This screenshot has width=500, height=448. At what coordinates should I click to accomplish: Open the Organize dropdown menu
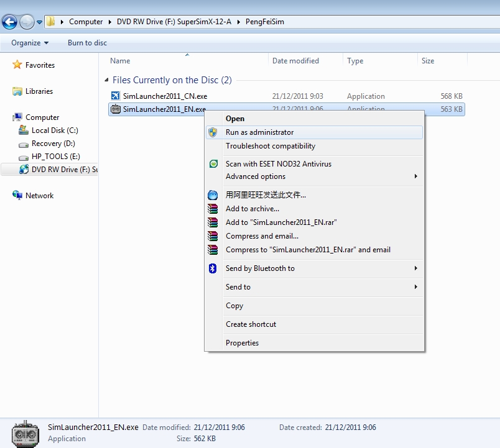coord(30,43)
